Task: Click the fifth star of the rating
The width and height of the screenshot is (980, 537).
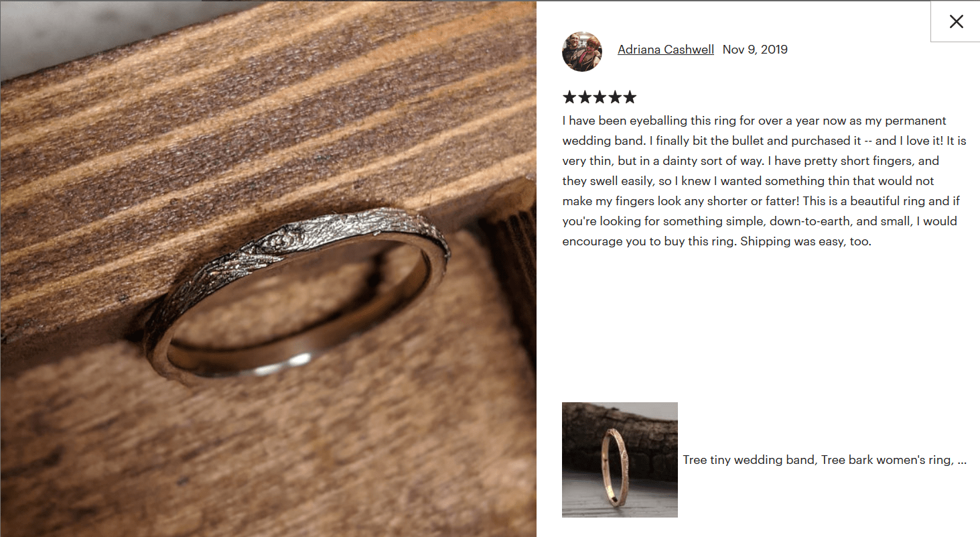Action: click(x=630, y=97)
